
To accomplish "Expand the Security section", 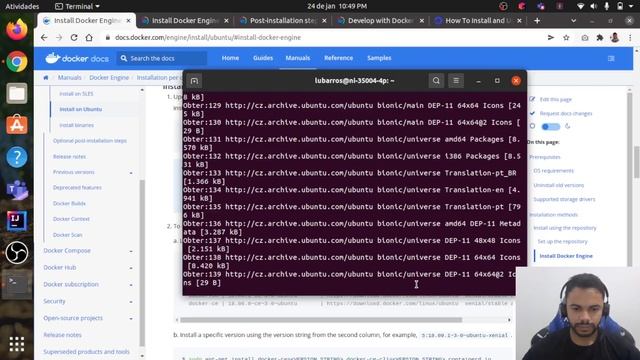I will [x=131, y=302].
